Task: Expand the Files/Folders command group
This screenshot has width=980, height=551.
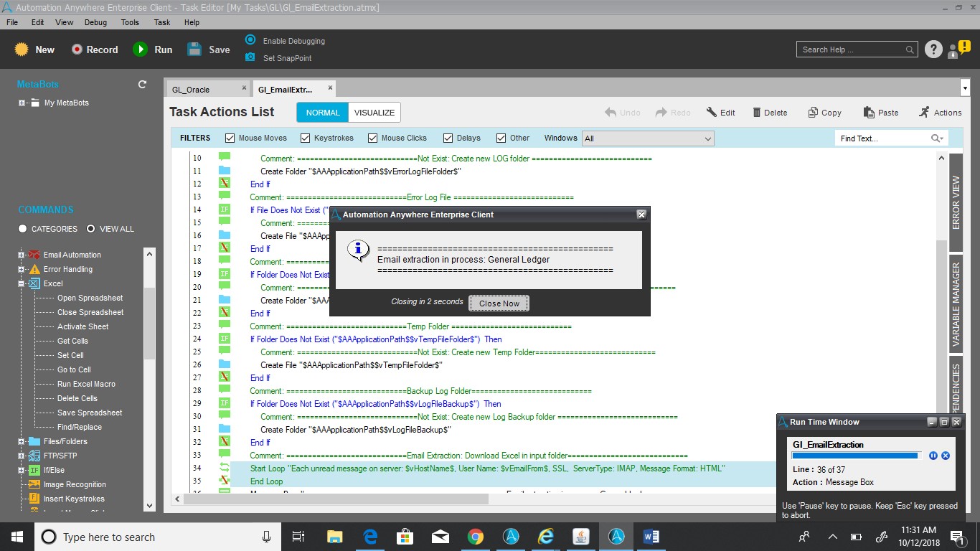Action: [22, 441]
